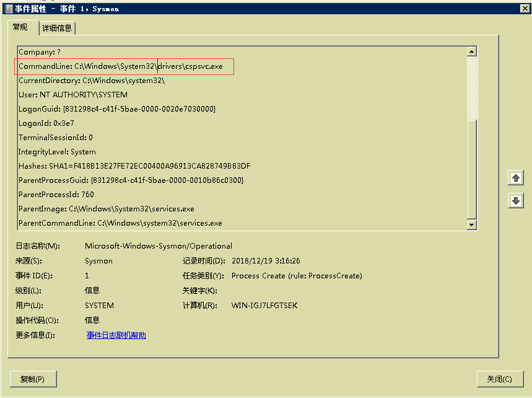Click the task category Process Create value
532x398 pixels.
click(x=297, y=276)
